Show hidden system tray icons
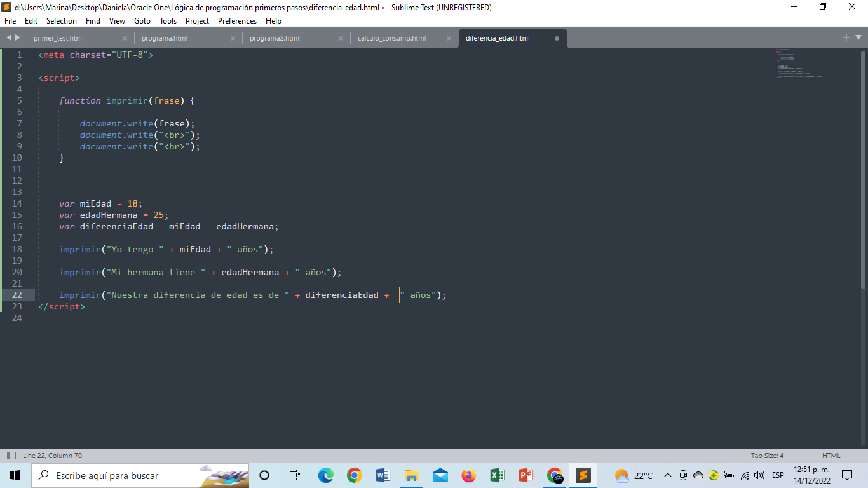Image resolution: width=868 pixels, height=488 pixels. 668,475
